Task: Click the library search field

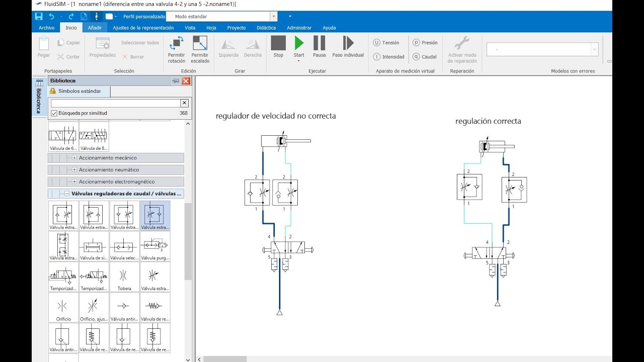Action: point(115,103)
